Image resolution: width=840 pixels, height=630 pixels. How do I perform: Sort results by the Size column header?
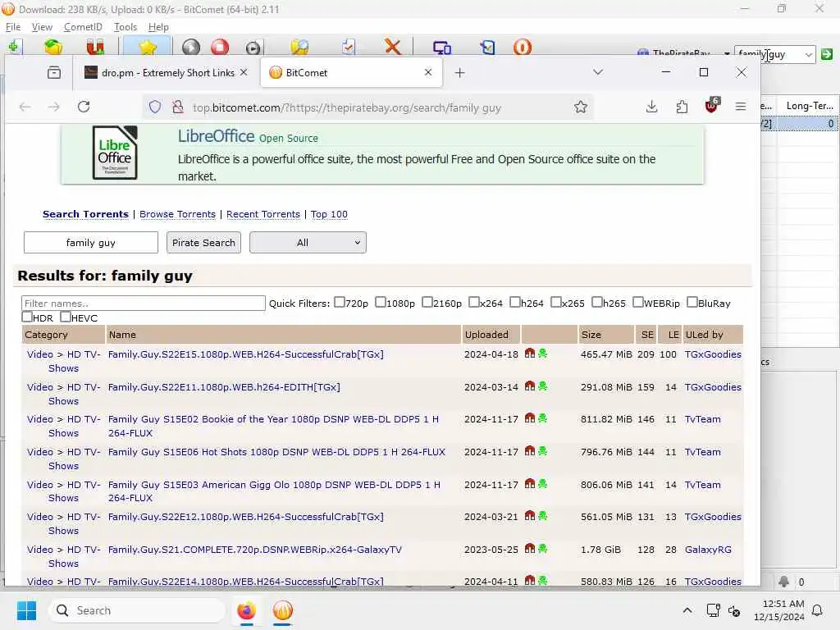point(606,335)
